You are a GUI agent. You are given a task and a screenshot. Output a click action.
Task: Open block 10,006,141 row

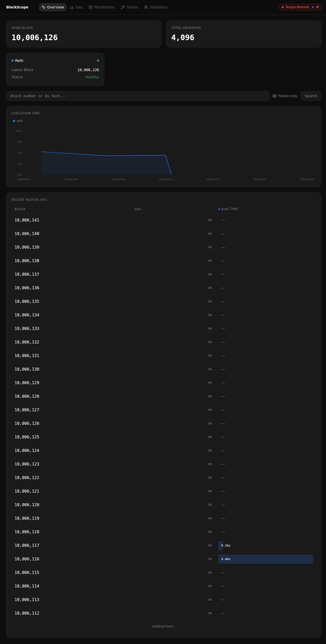click(x=164, y=220)
